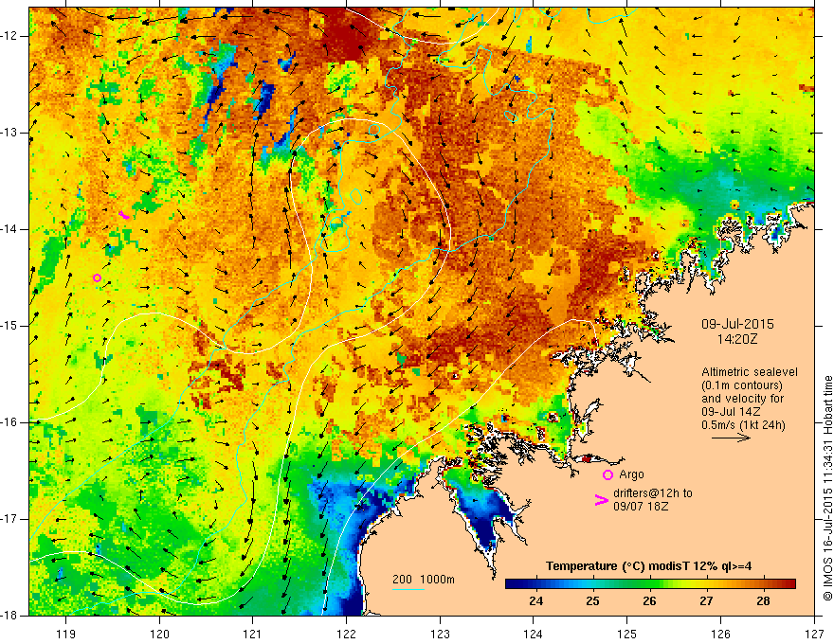
Task: Click the longitude axis label 120
Action: 159,634
